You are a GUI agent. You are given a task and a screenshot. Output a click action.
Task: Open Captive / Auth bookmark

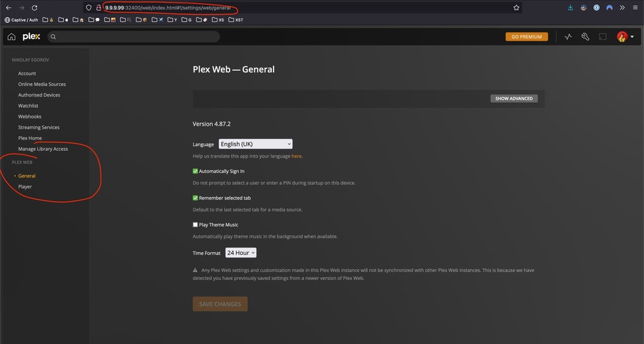coord(21,20)
